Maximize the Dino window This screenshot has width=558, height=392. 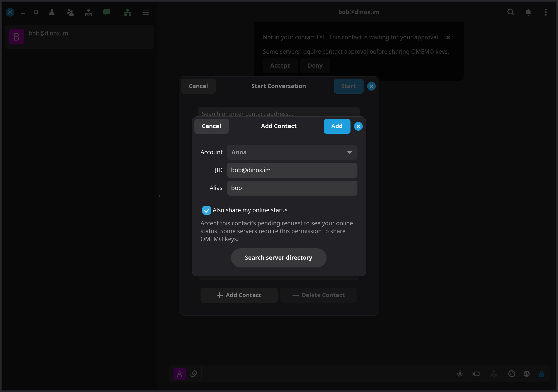tap(36, 12)
